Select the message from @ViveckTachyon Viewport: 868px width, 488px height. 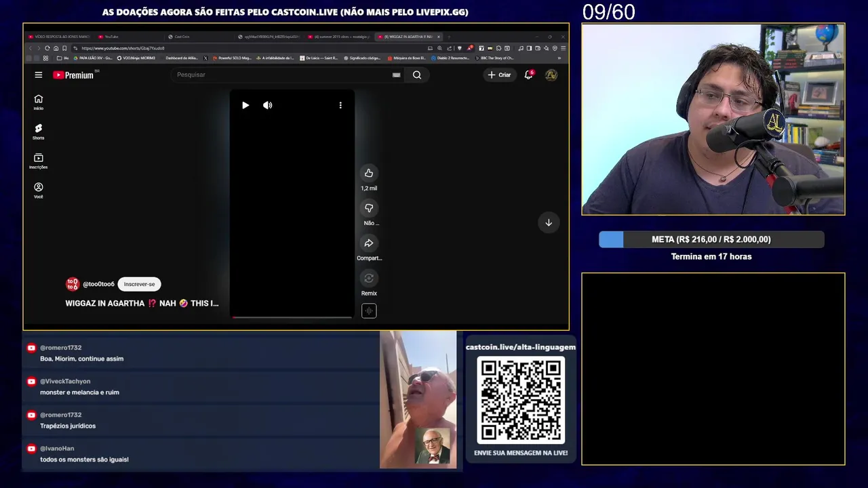201,386
